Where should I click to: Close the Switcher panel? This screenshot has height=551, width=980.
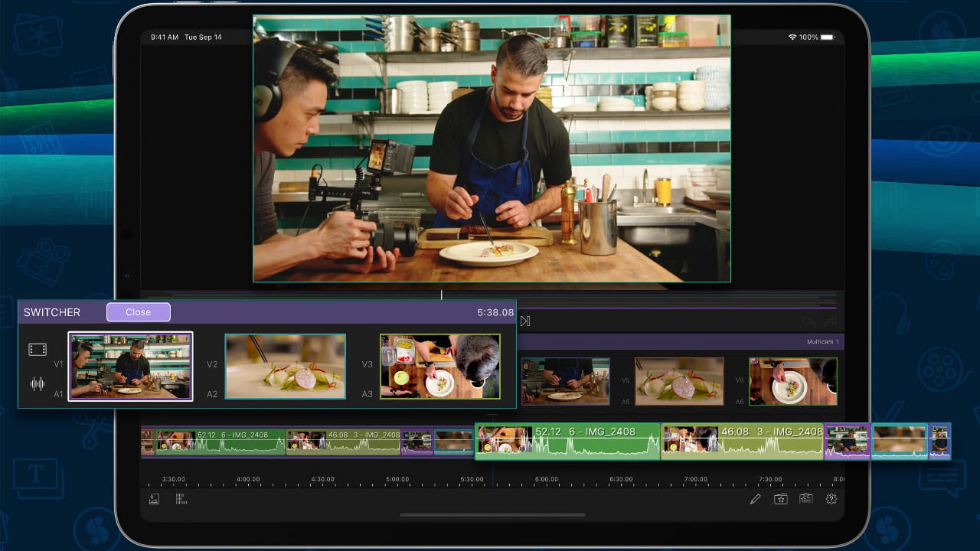tap(138, 312)
